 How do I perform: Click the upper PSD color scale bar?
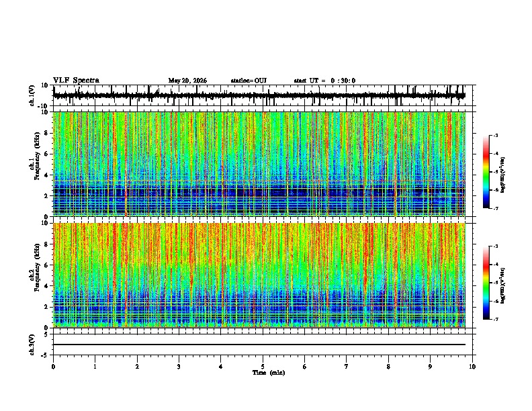(x=486, y=172)
